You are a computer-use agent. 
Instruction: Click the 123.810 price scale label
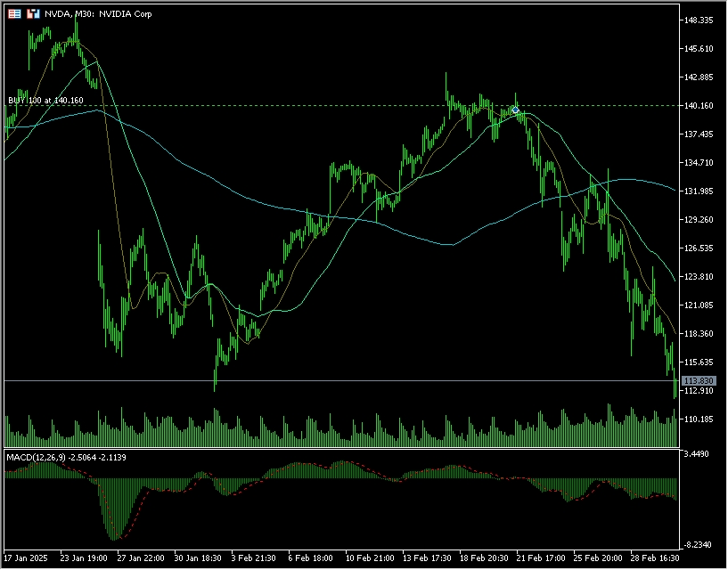click(x=699, y=277)
